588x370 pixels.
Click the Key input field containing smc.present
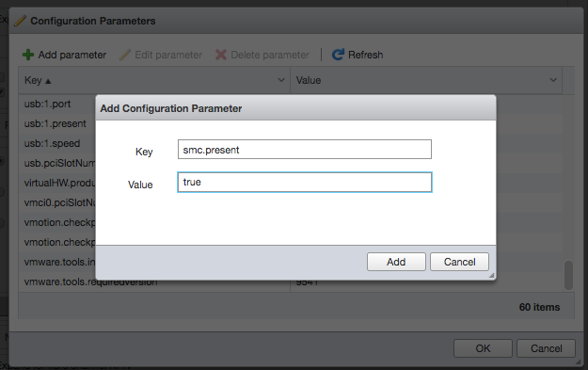[305, 150]
